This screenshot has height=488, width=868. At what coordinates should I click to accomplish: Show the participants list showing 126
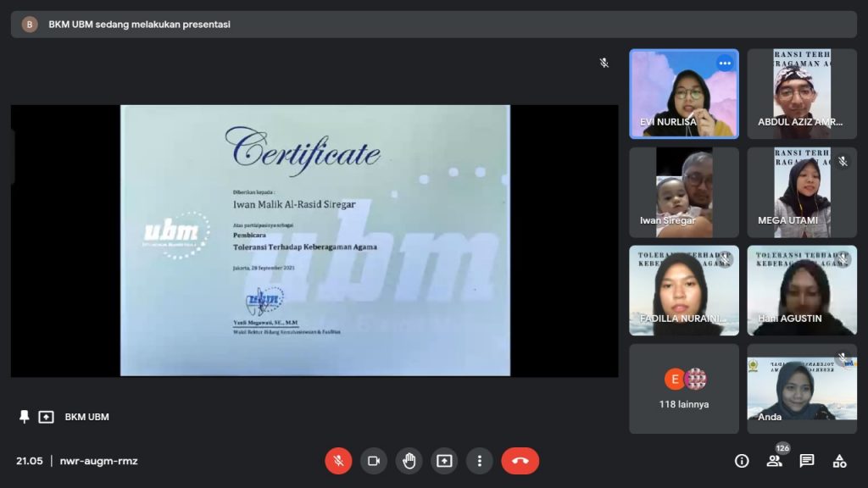[775, 460]
